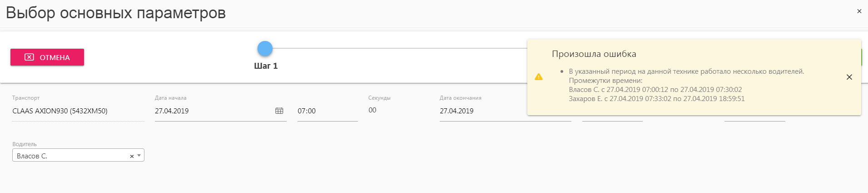Edit the start time field 07:00
Image resolution: width=868 pixels, height=193 pixels.
click(327, 111)
